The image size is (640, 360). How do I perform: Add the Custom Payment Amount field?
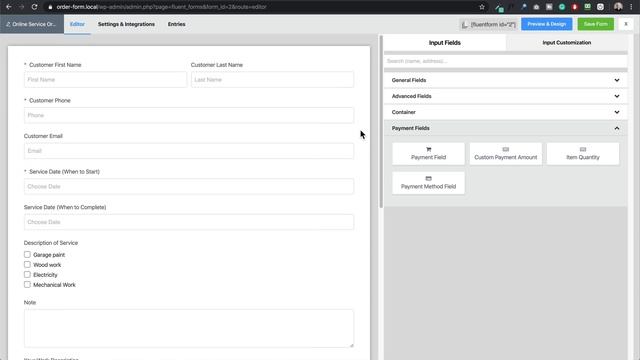(x=505, y=154)
